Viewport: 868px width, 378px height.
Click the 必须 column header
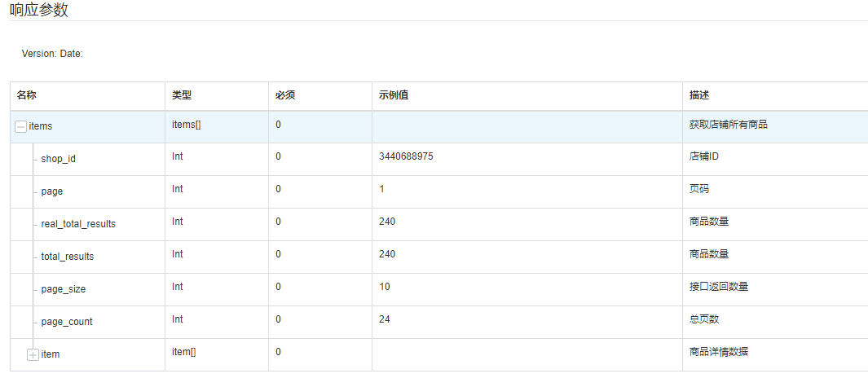285,95
